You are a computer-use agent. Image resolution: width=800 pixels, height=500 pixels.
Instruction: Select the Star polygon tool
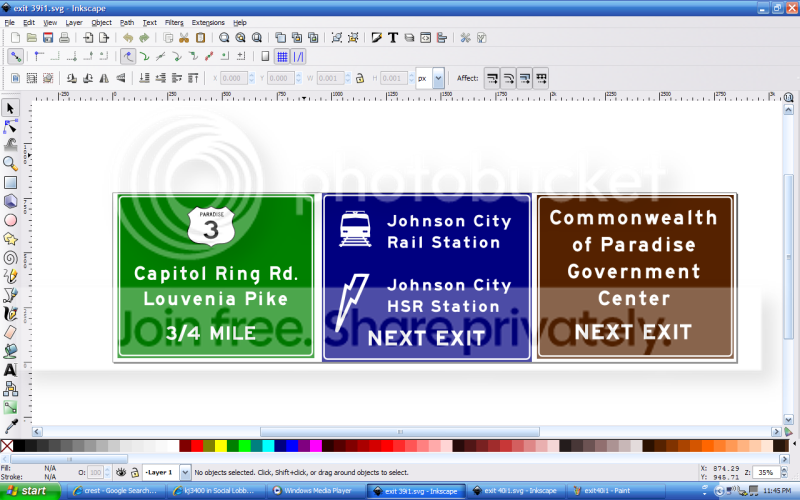click(x=10, y=239)
